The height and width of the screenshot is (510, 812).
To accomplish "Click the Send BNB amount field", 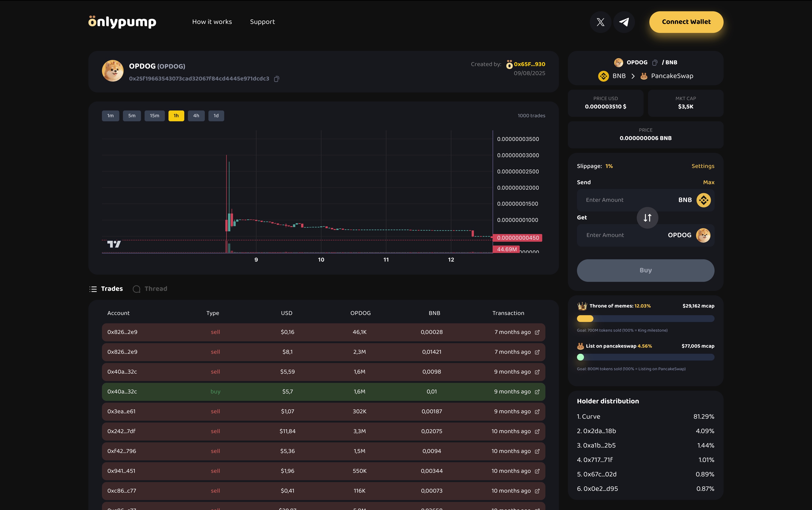I will point(645,200).
